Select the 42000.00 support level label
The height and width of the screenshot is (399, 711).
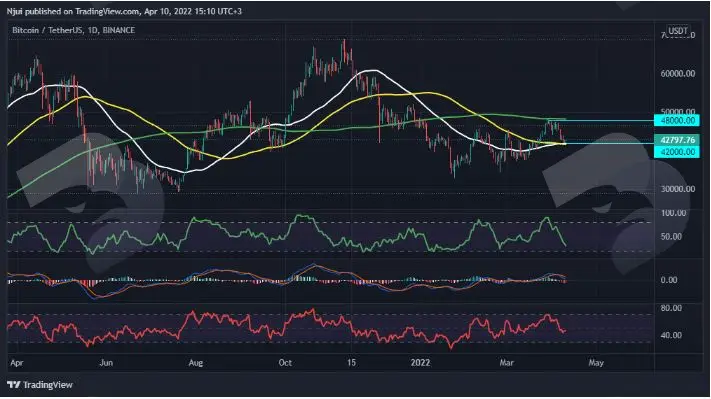[x=677, y=152]
